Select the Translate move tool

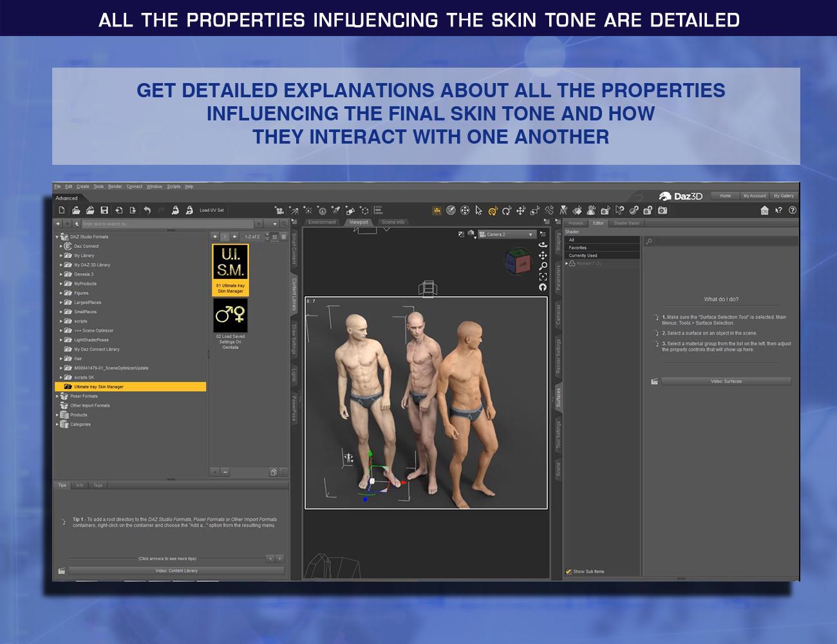(x=521, y=210)
